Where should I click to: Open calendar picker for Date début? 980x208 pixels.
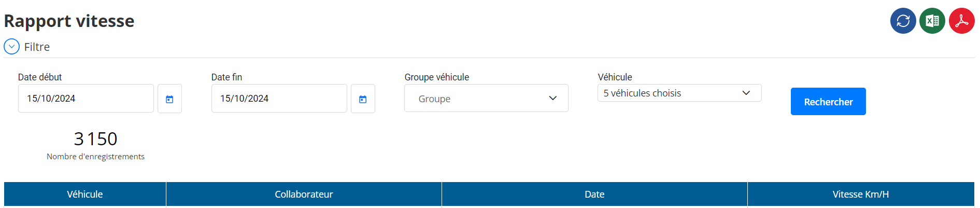coord(169,99)
